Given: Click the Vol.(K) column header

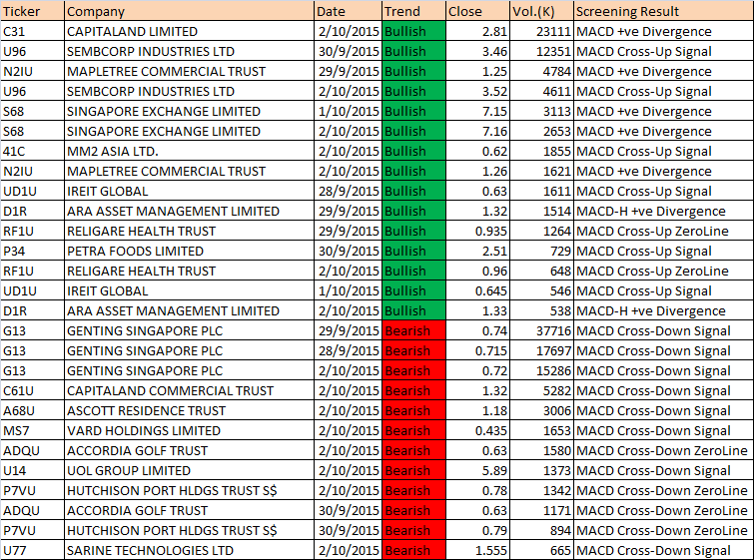Looking at the screenshot, I should tap(541, 11).
